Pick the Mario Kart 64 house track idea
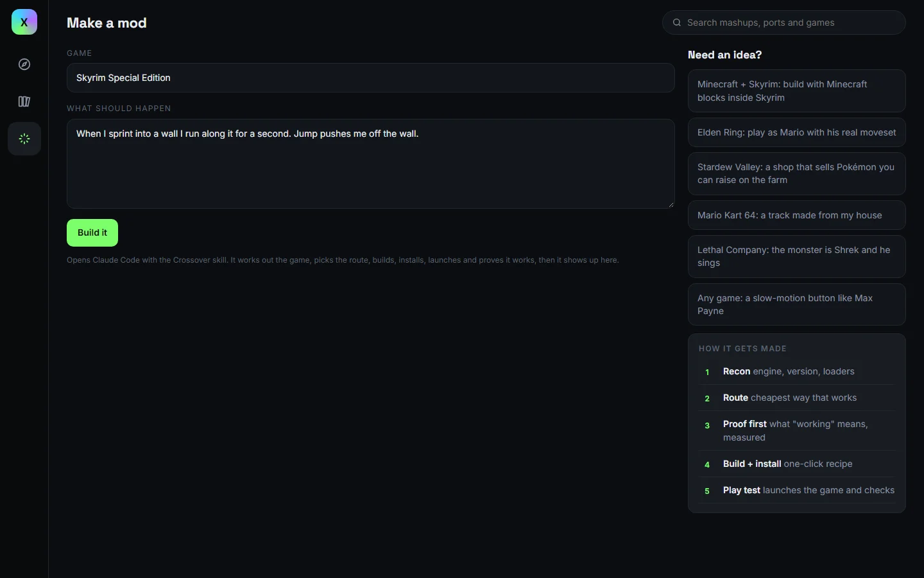 (x=796, y=215)
